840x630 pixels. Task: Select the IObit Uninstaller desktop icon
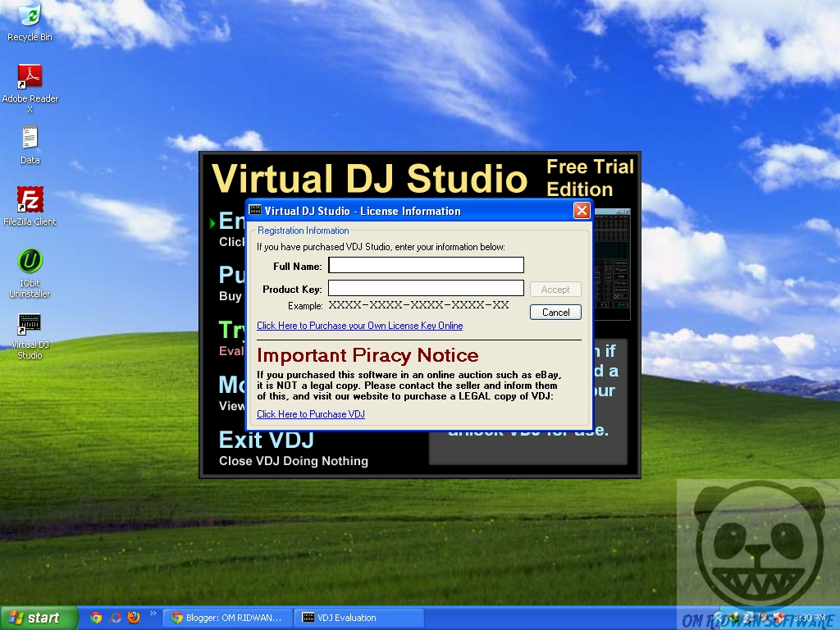pyautogui.click(x=30, y=273)
